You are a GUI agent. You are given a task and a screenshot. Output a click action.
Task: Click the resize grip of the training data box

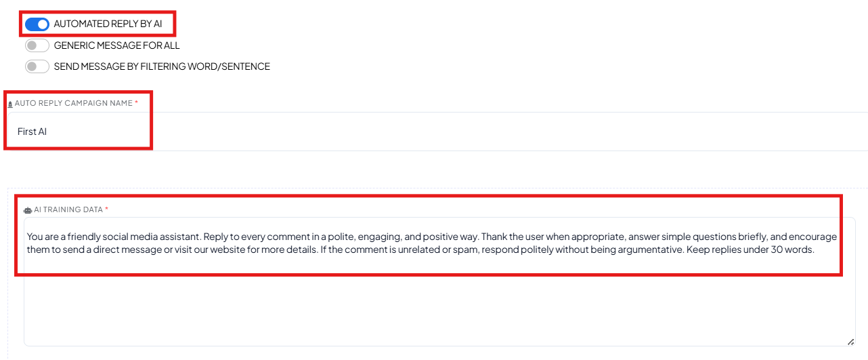[850, 342]
